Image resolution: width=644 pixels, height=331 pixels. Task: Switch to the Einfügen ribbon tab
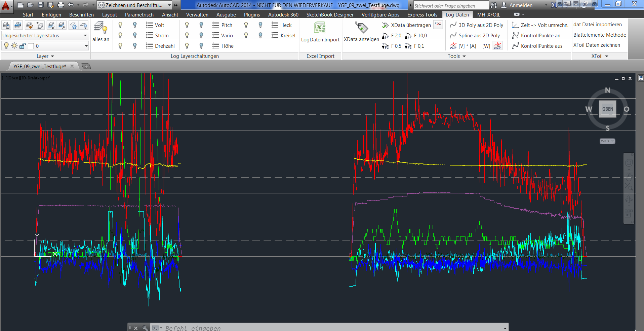coord(51,15)
